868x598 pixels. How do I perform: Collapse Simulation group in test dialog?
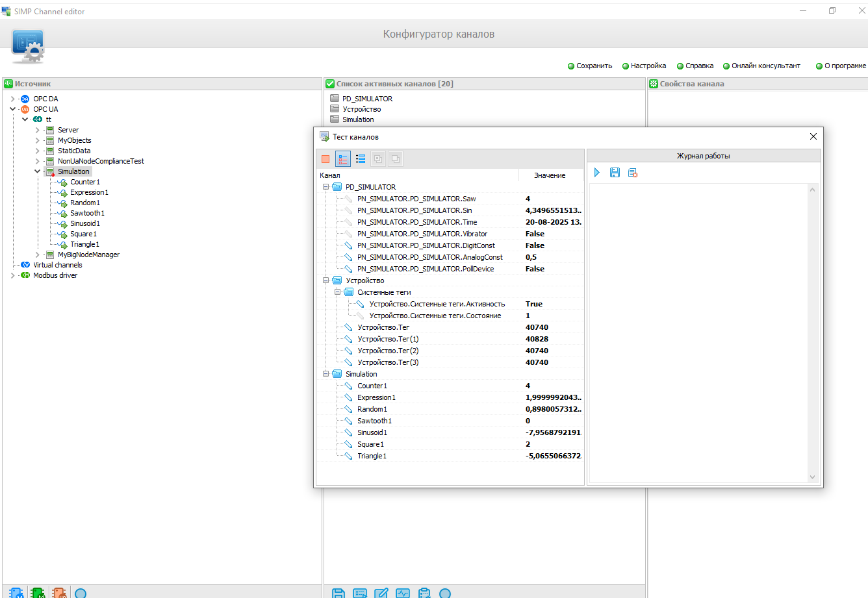pyautogui.click(x=326, y=374)
